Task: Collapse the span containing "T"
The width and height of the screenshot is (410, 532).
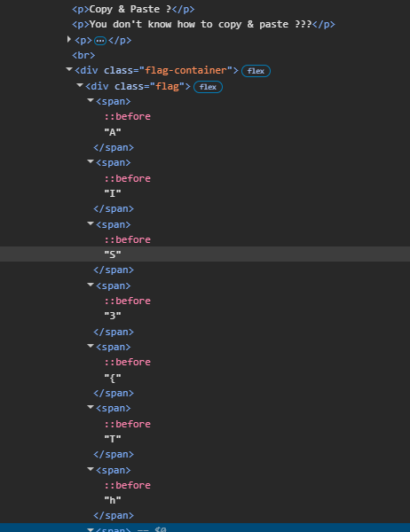Action: tap(91, 407)
